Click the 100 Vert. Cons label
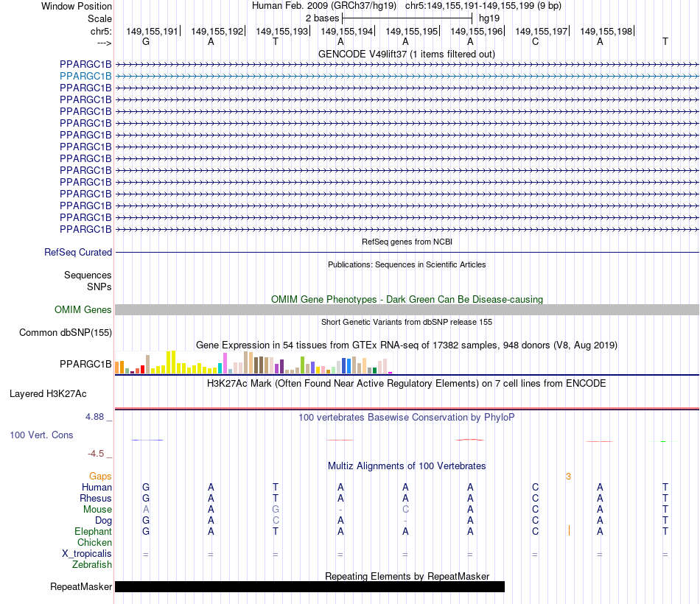 (x=41, y=435)
